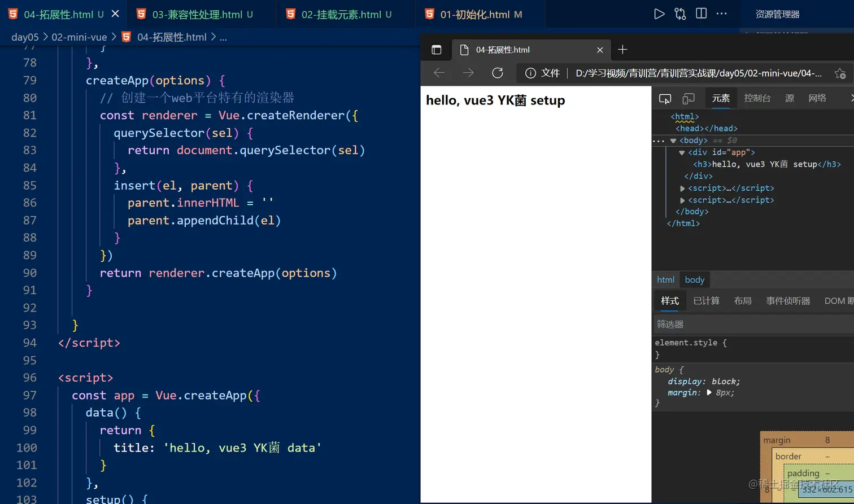Image resolution: width=854 pixels, height=504 pixels.
Task: Open the source control compare changes icon
Action: click(680, 14)
